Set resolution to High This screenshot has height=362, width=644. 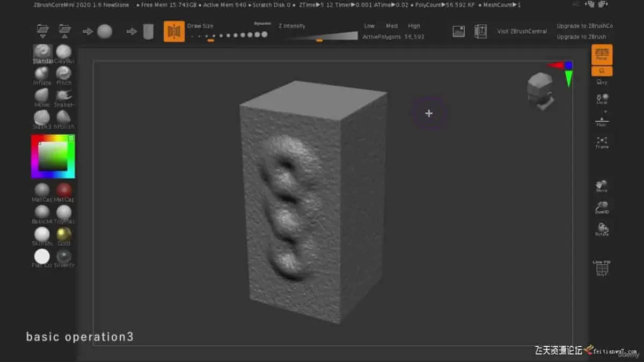click(414, 26)
